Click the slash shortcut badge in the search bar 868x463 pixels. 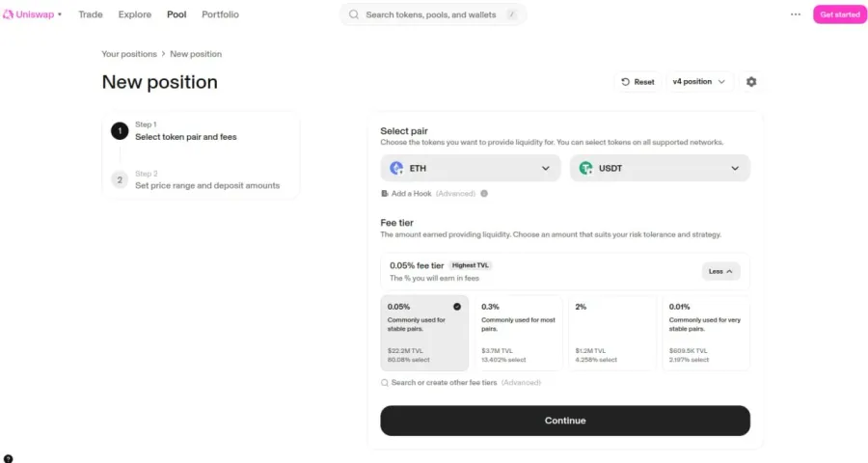[512, 14]
